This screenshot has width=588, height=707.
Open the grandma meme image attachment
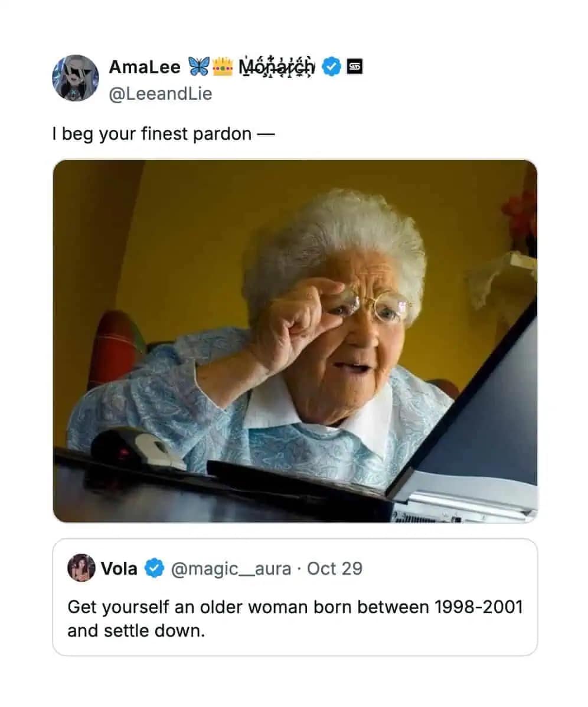point(295,341)
